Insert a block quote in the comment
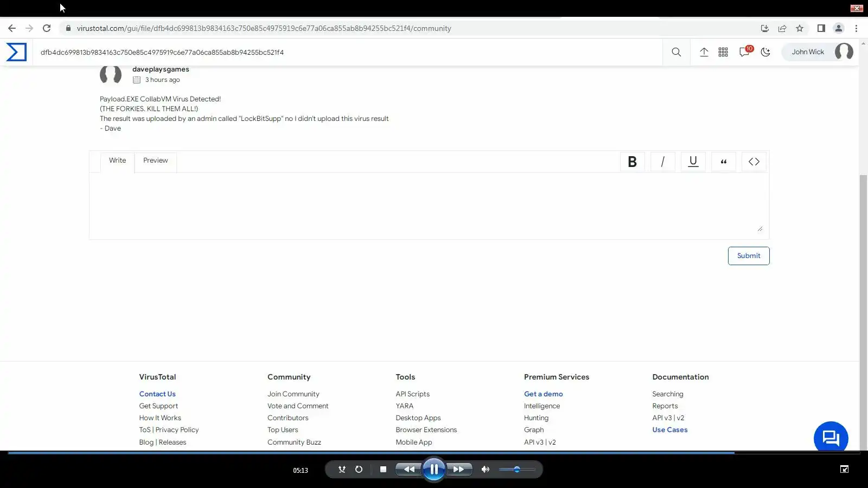This screenshot has height=488, width=868. [723, 162]
